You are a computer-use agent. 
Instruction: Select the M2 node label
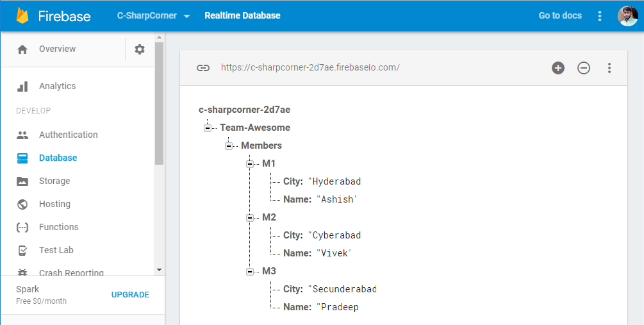coord(269,217)
